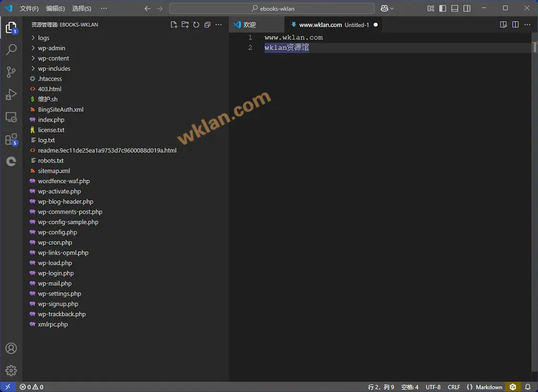This screenshot has width=538, height=392.
Task: Click the ebooks-wklan command center search box
Action: [x=272, y=8]
